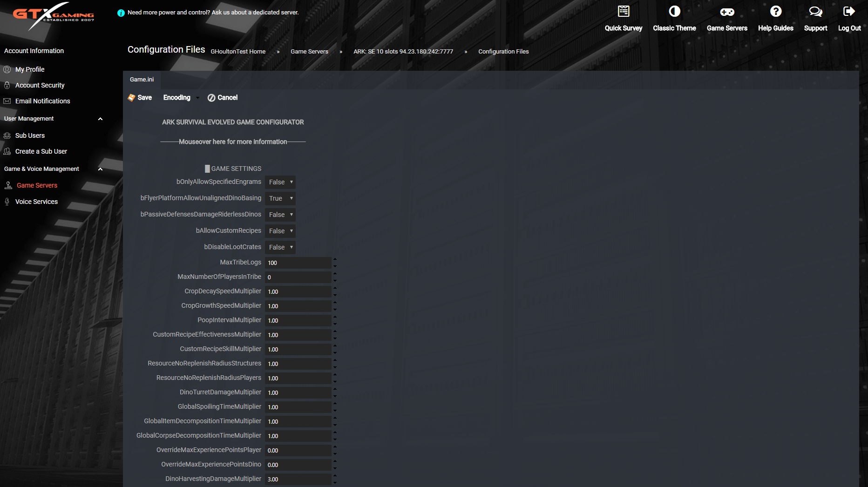Click GlobalSpoilingTimeMultiplier value field

(298, 407)
